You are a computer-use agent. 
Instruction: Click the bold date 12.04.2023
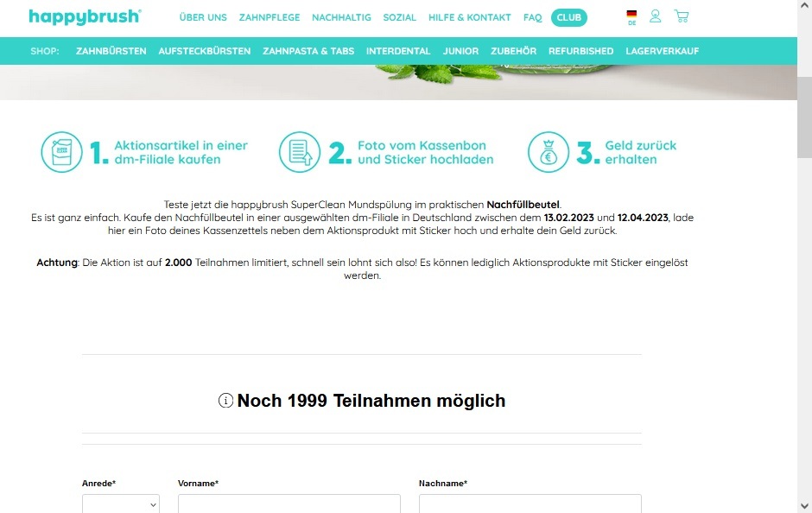click(643, 218)
